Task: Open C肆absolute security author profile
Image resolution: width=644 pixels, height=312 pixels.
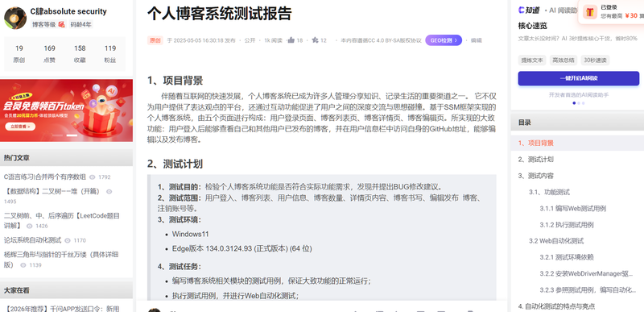Action: [68, 11]
